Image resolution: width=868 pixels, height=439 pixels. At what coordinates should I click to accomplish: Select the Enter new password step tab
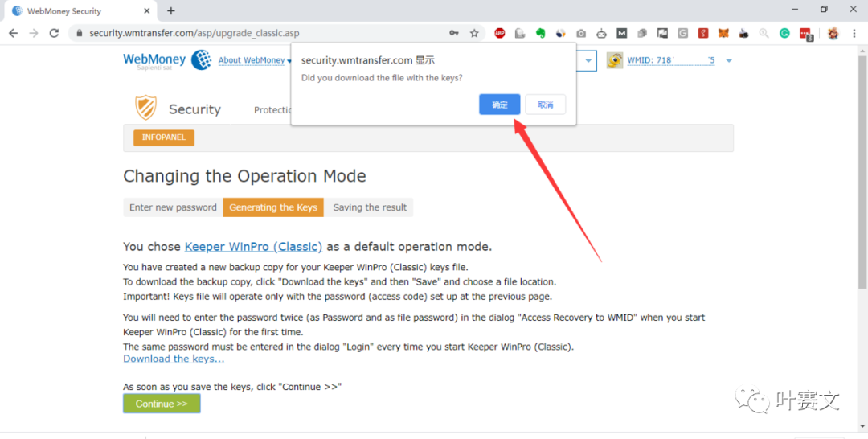click(173, 207)
